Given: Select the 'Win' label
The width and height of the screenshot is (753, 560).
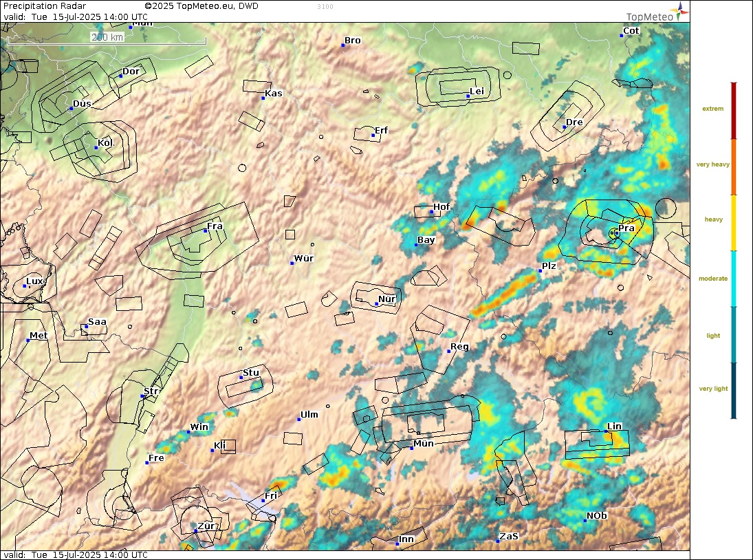Looking at the screenshot, I should (199, 427).
